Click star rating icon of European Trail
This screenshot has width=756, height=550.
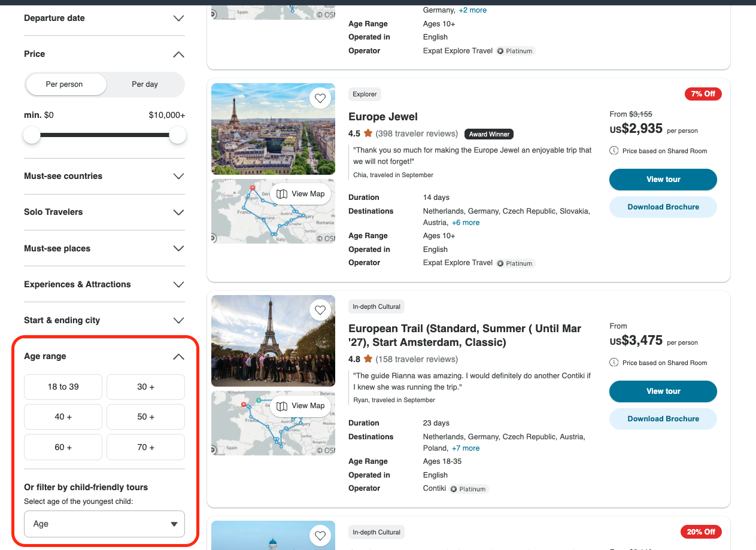click(368, 359)
